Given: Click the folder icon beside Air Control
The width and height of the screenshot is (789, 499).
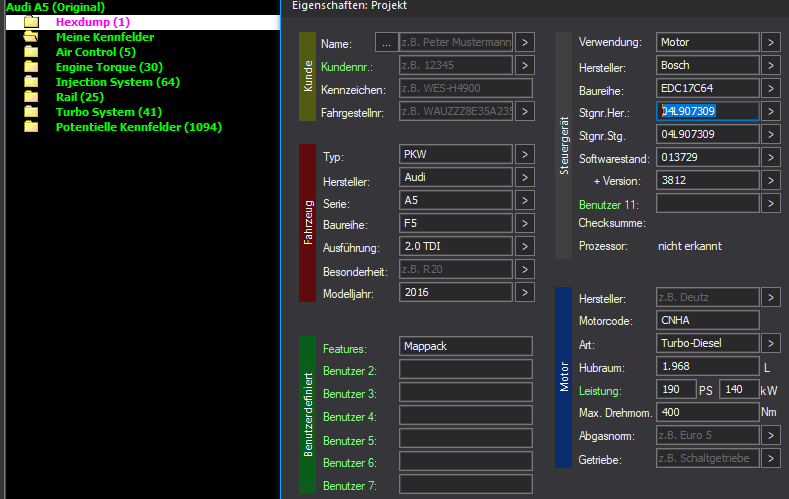Looking at the screenshot, I should click(x=31, y=52).
